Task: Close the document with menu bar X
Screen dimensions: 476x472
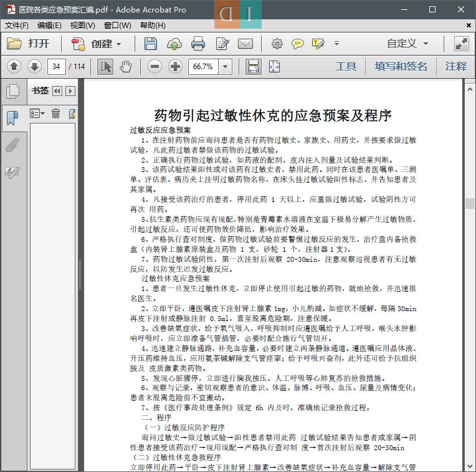Action: click(469, 25)
